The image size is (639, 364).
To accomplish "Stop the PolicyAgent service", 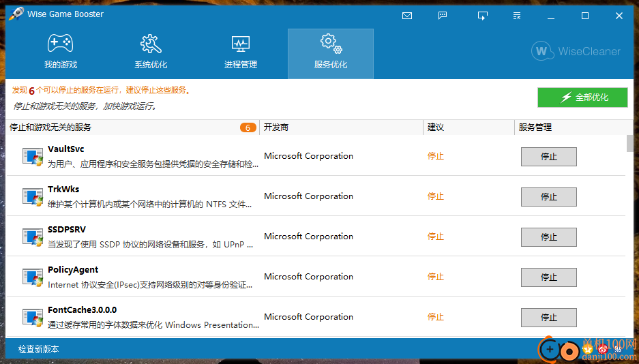I will pos(548,277).
